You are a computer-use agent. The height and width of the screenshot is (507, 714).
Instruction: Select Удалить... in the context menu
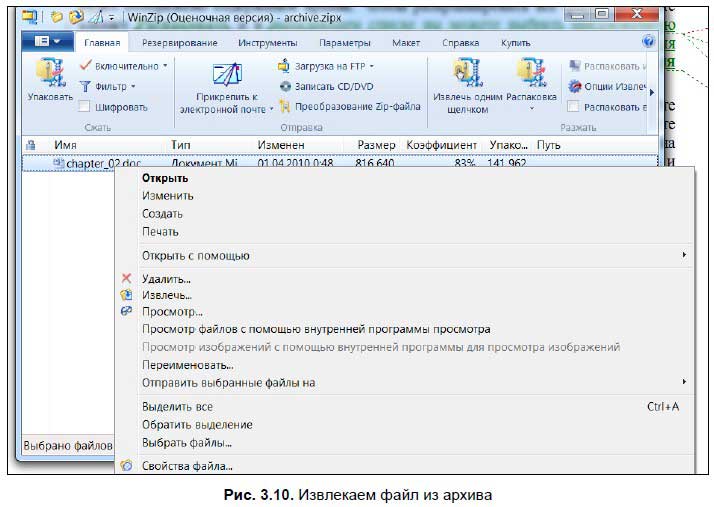[166, 279]
